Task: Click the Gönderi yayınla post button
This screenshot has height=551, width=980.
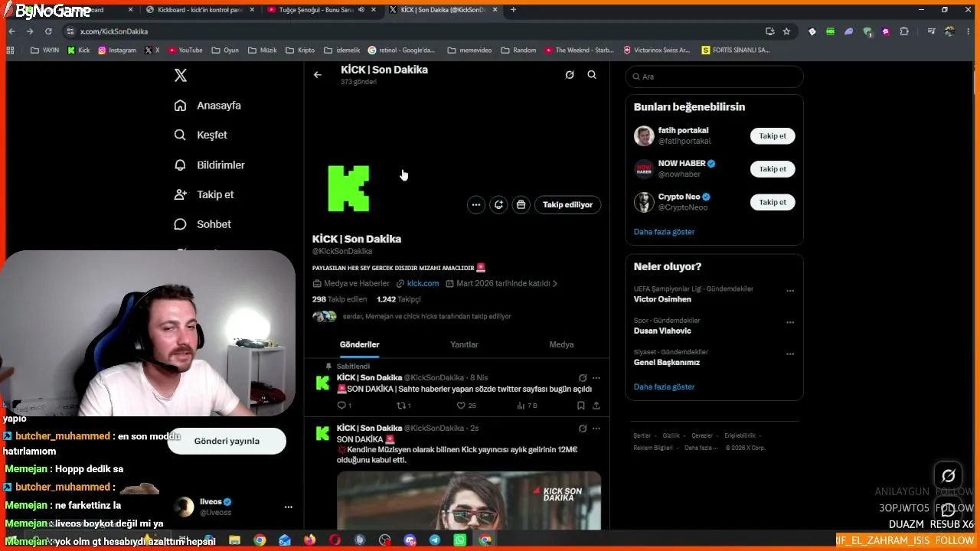Action: click(x=227, y=441)
